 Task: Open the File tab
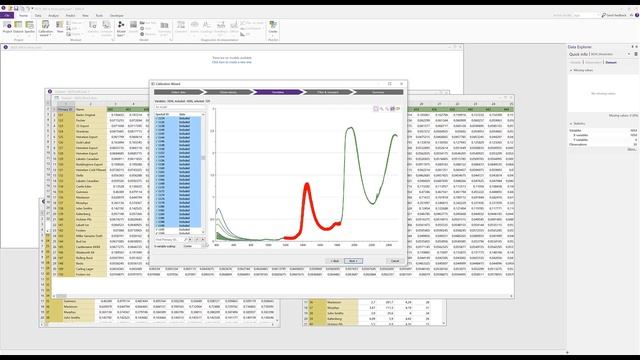click(7, 16)
